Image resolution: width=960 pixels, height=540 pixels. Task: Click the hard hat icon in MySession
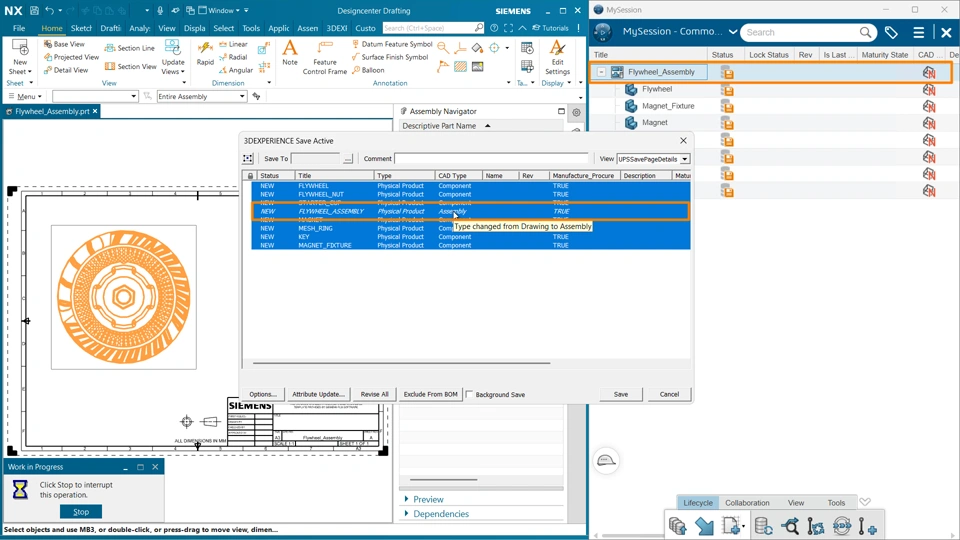point(606,460)
